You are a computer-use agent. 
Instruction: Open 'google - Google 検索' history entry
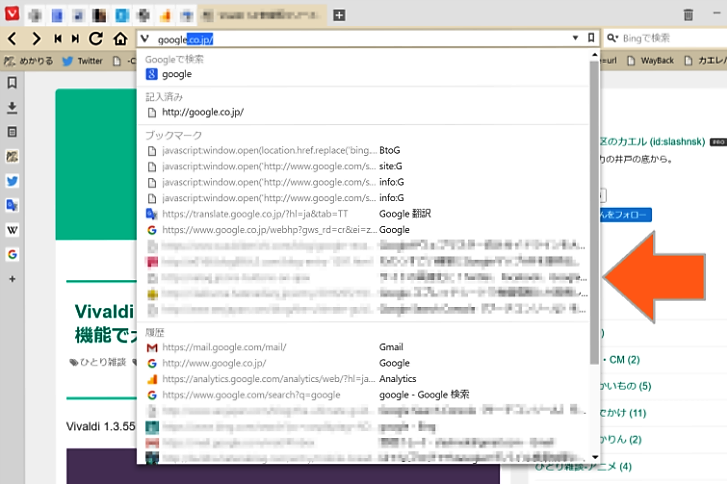363,395
